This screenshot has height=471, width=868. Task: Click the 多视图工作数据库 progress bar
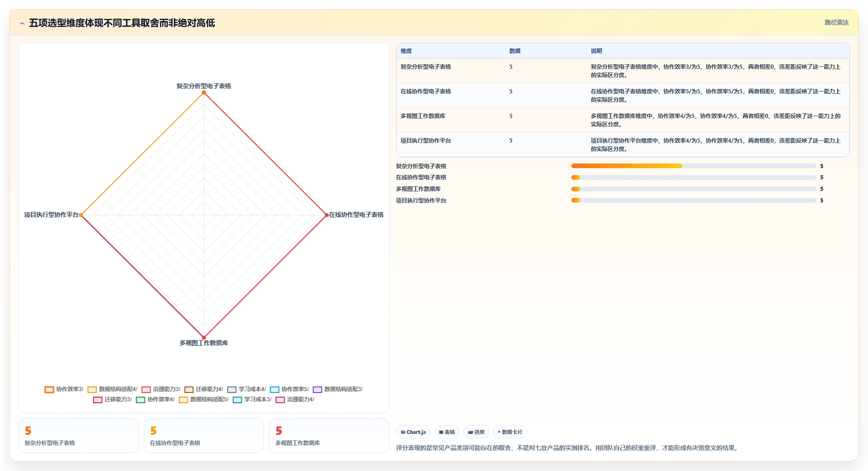tap(694, 189)
